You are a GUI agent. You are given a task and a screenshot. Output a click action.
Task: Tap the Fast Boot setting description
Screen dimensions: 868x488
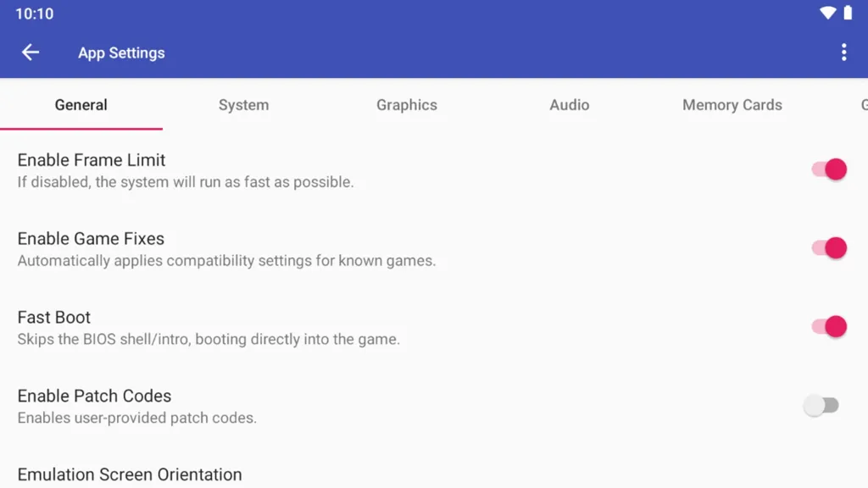point(209,339)
